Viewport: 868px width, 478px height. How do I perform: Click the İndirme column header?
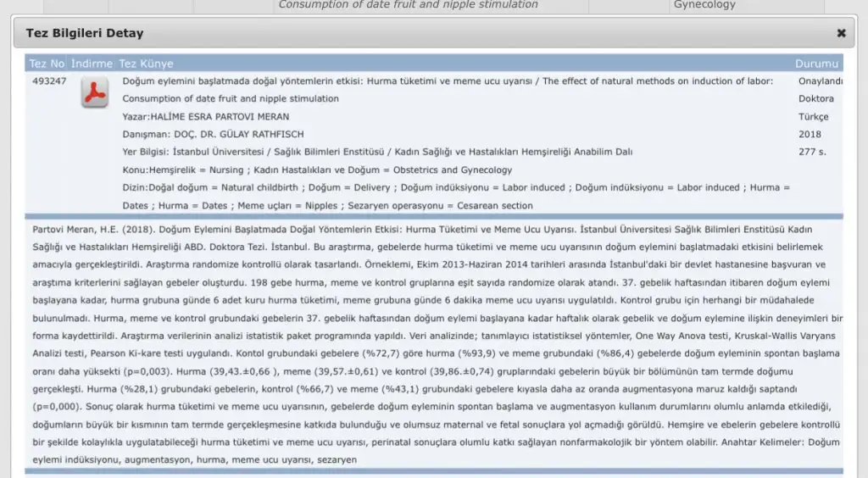point(92,64)
